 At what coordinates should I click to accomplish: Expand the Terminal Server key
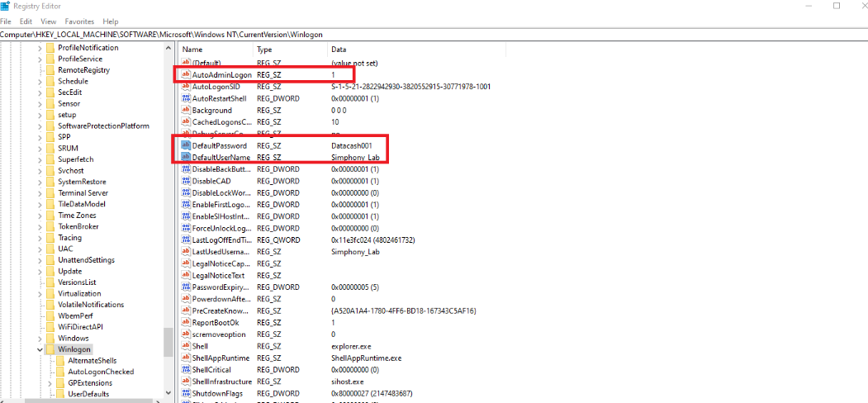click(x=40, y=192)
